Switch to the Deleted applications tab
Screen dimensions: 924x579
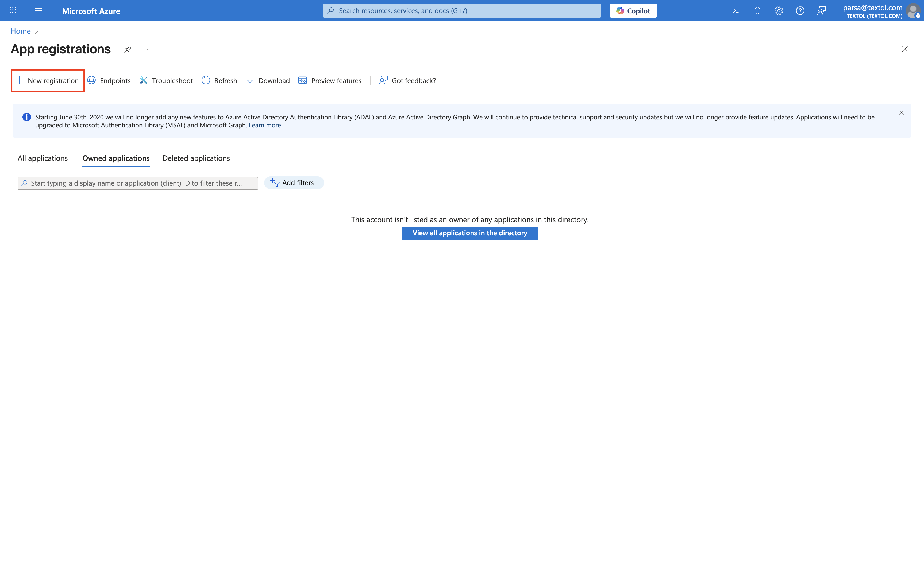[x=196, y=158]
